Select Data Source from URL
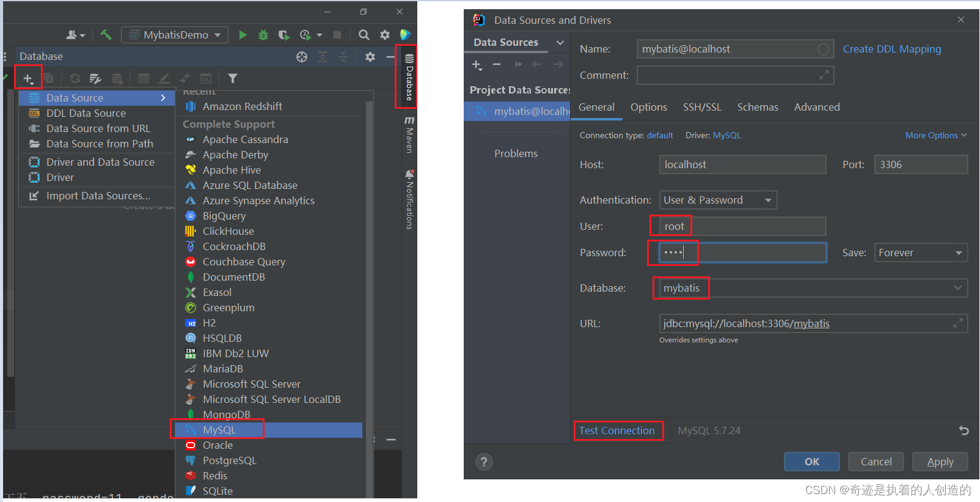 [97, 128]
